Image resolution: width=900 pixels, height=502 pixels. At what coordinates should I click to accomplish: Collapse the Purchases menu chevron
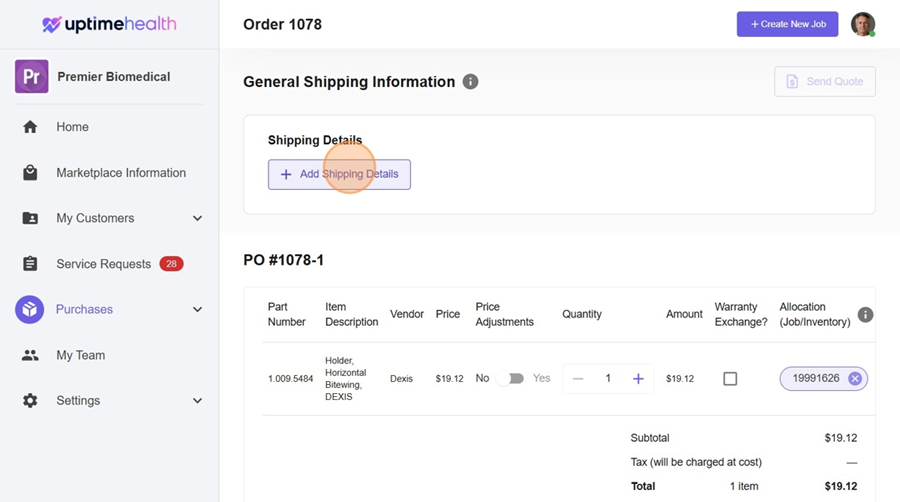tap(197, 310)
